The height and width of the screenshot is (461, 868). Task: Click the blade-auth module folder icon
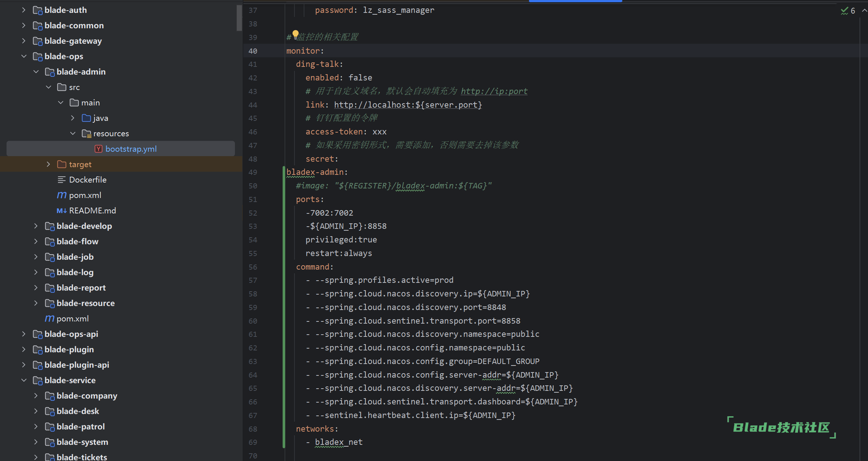pyautogui.click(x=37, y=10)
